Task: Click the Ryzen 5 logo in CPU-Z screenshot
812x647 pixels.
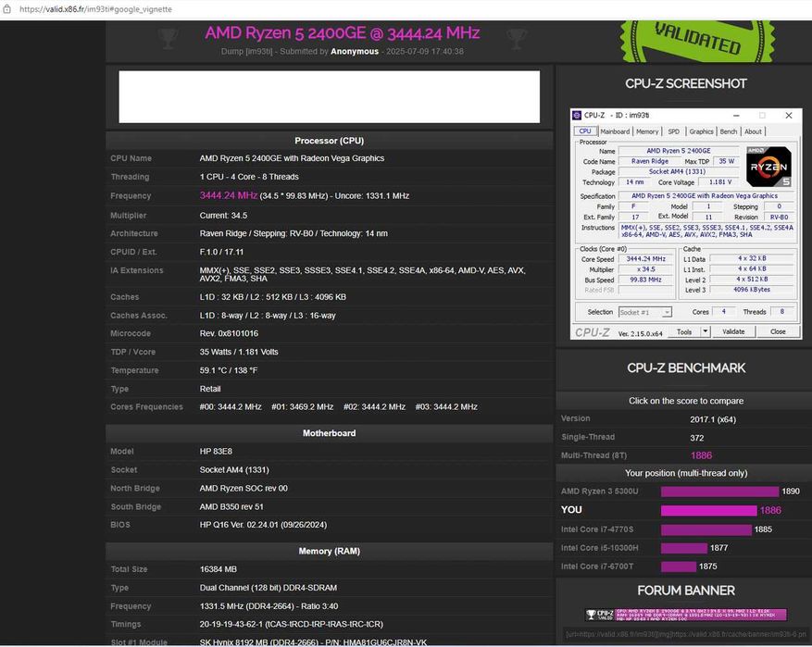Action: point(768,167)
